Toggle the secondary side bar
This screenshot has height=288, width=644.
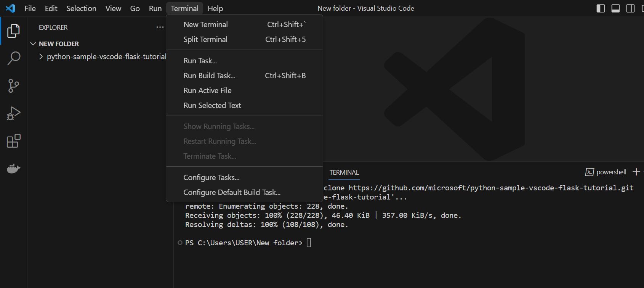630,8
